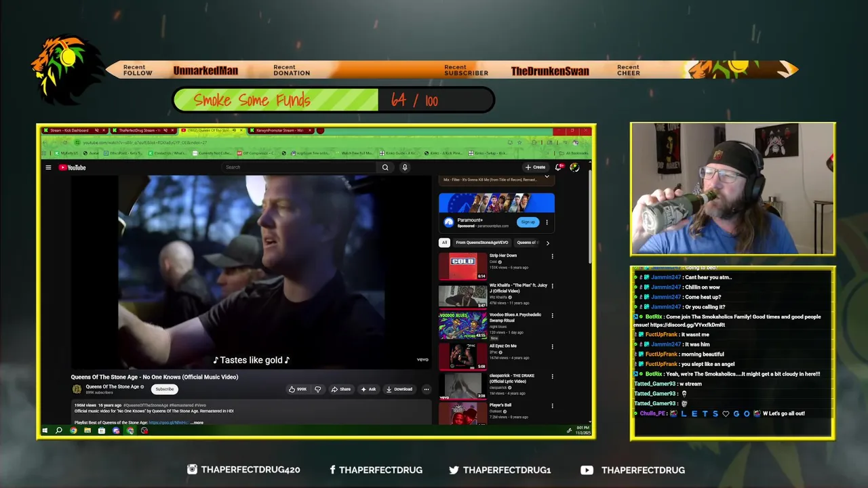Click the search magnifier button on YouTube
The image size is (868, 488).
pyautogui.click(x=385, y=167)
